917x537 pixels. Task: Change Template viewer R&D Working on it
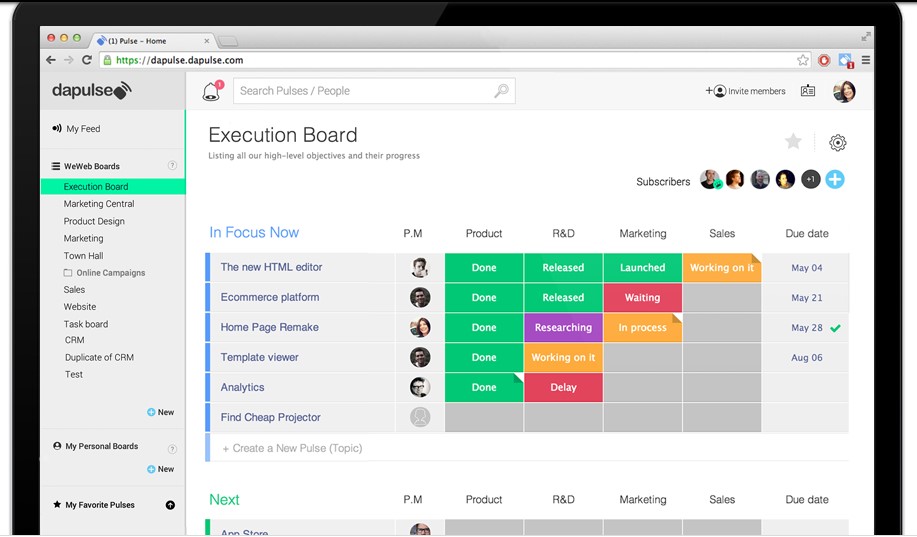[563, 357]
